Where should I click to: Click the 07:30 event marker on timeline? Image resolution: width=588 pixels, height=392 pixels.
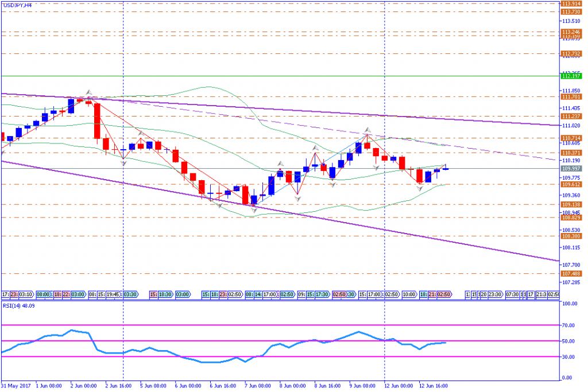pos(512,294)
